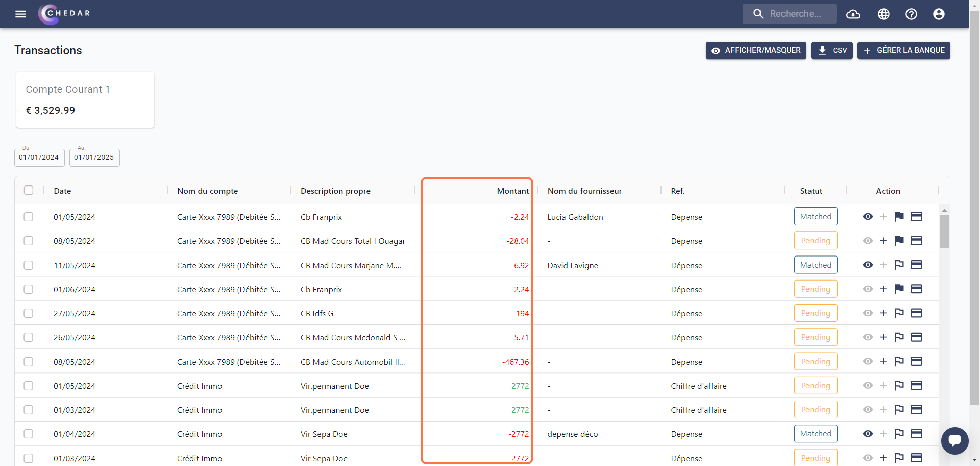Viewport: 980px width, 466px height.
Task: Toggle flag on CB Idfs G row
Action: click(x=899, y=313)
